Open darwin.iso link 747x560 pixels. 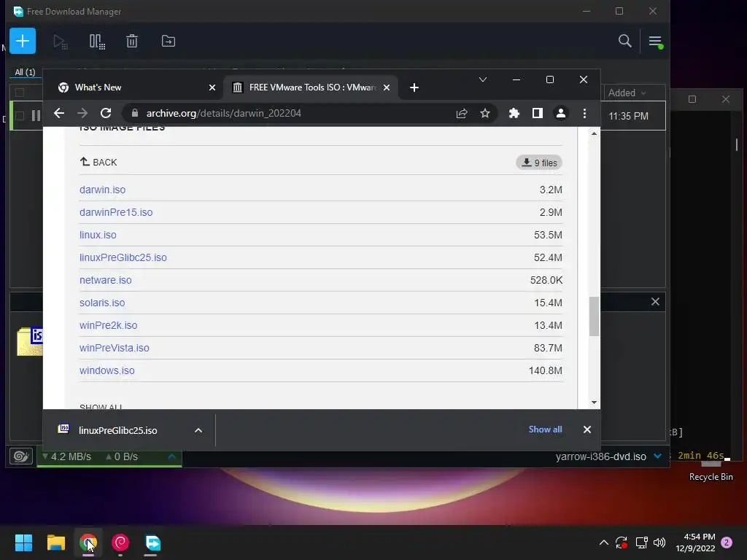(102, 190)
